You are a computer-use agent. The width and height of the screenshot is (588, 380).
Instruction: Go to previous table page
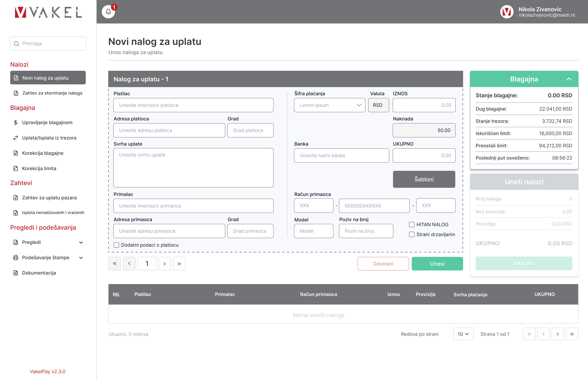point(543,334)
